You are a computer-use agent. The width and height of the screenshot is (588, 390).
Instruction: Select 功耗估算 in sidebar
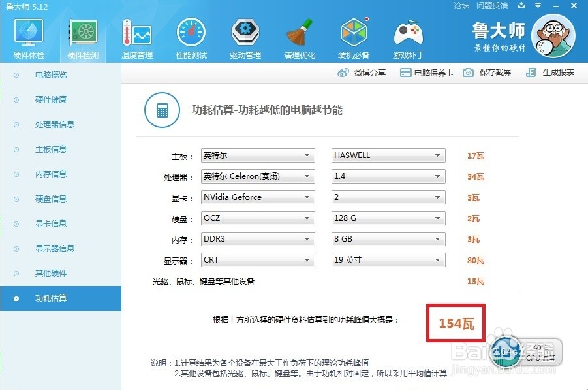61,299
